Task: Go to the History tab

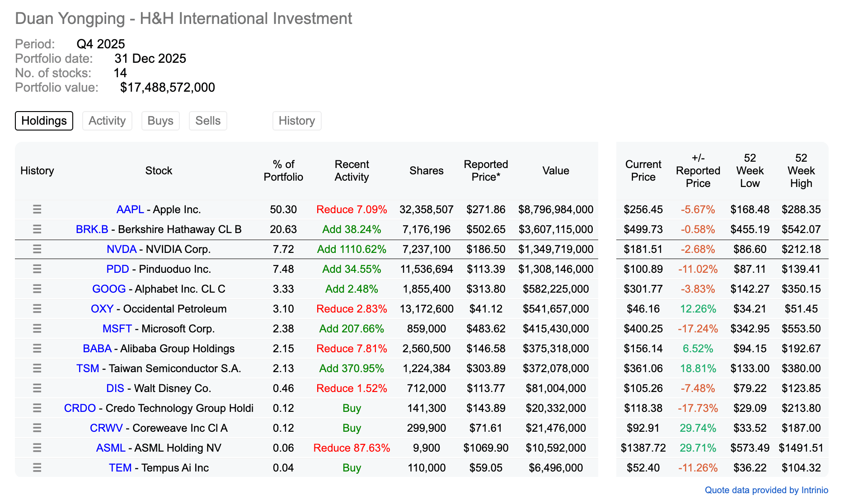Action: 297,121
